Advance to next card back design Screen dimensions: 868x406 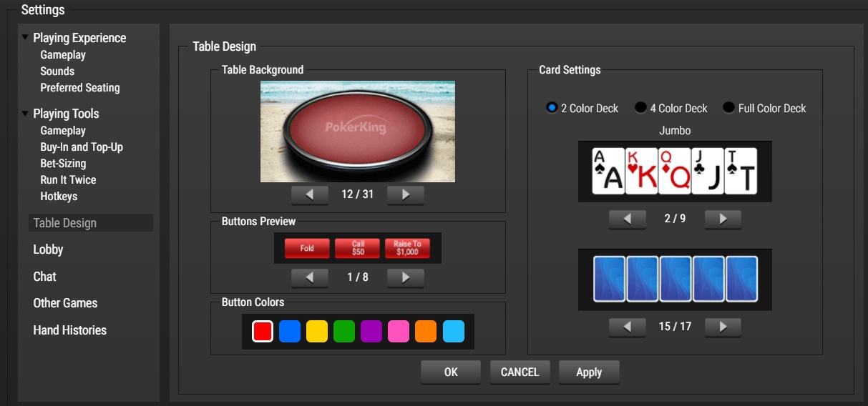(723, 327)
